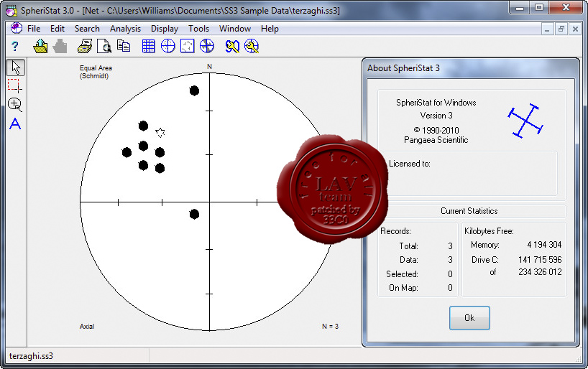This screenshot has width=588, height=369.
Task: Click the stereonet projection toolbar icon
Action: tap(168, 47)
